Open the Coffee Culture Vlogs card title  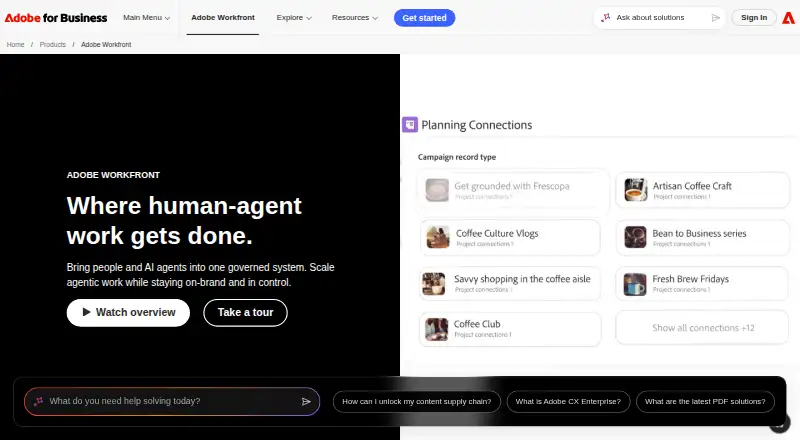497,233
